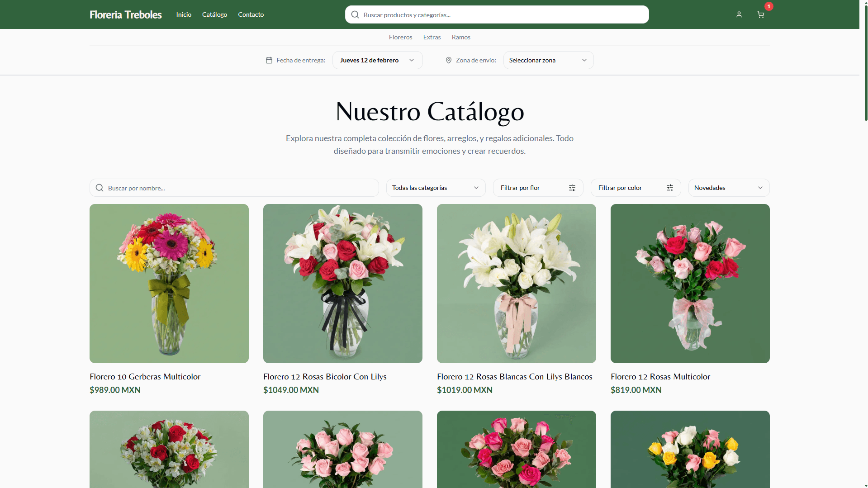The image size is (868, 488).
Task: Click the Florero 10 Gerberas Multicolor photo
Action: (x=169, y=284)
